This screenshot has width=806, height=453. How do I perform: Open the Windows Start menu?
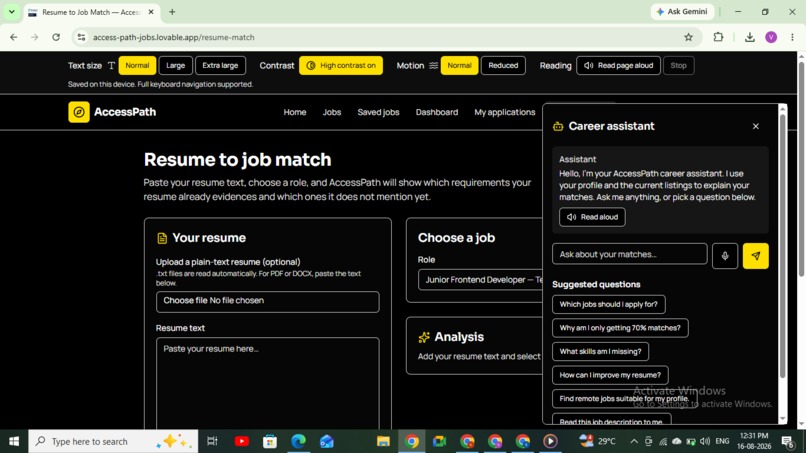[x=14, y=441]
